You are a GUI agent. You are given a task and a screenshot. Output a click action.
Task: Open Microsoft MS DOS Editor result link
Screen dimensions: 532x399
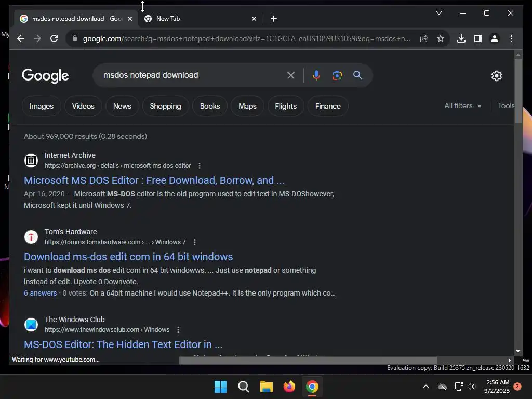(x=154, y=180)
